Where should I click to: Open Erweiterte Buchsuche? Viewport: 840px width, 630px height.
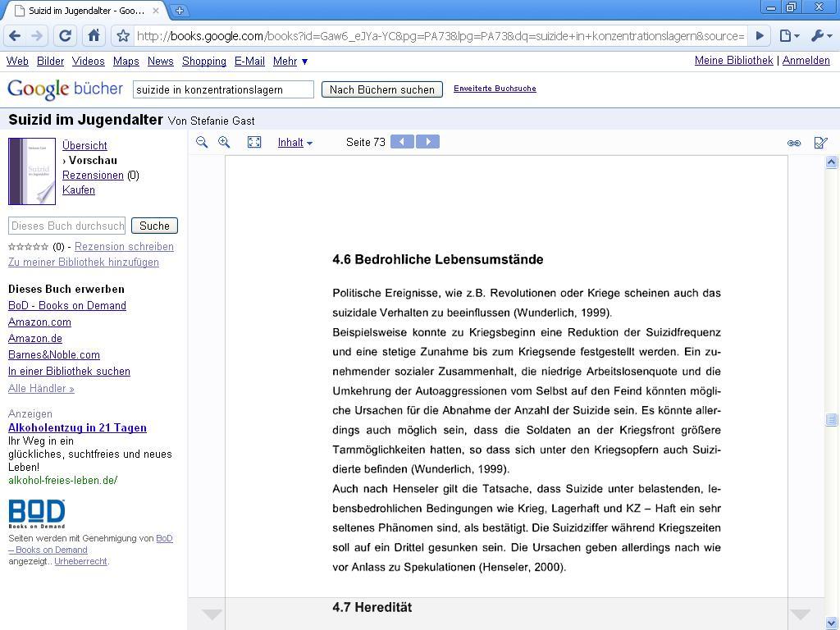(495, 89)
